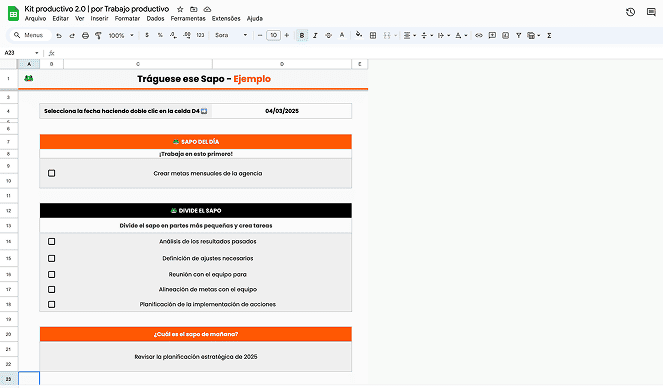Image resolution: width=663 pixels, height=388 pixels.
Task: Open the Ajuda menu
Action: pyautogui.click(x=255, y=19)
